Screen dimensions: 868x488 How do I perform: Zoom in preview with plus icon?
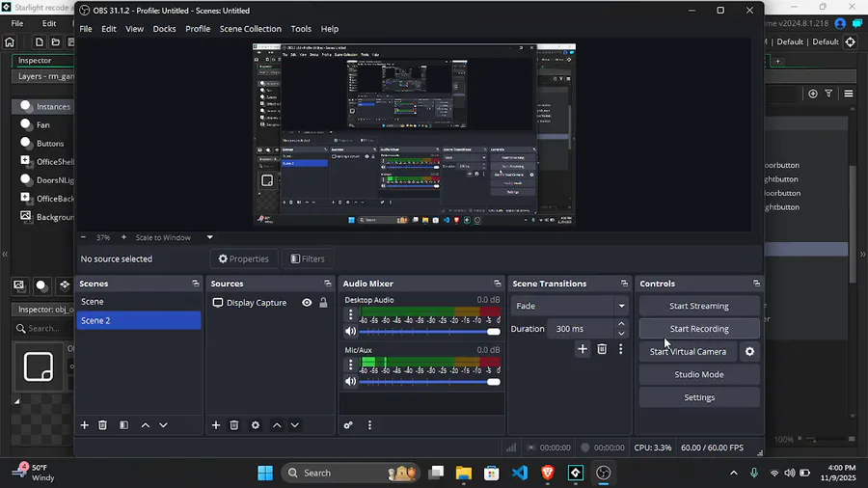tap(123, 237)
